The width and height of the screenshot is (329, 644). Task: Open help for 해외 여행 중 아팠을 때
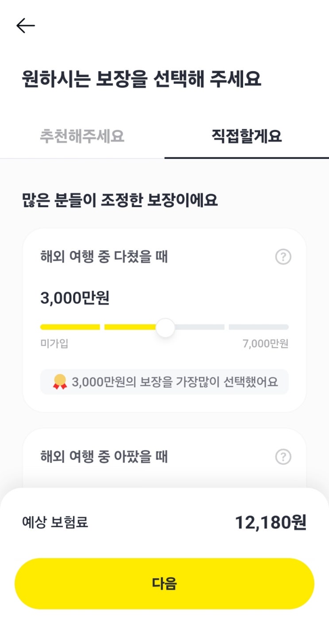coord(283,457)
